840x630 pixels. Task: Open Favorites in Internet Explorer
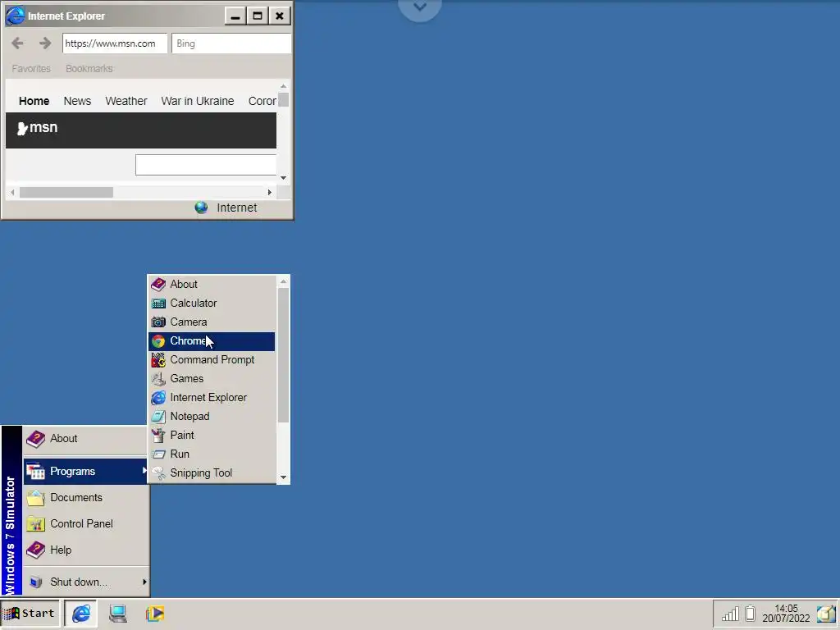(31, 69)
